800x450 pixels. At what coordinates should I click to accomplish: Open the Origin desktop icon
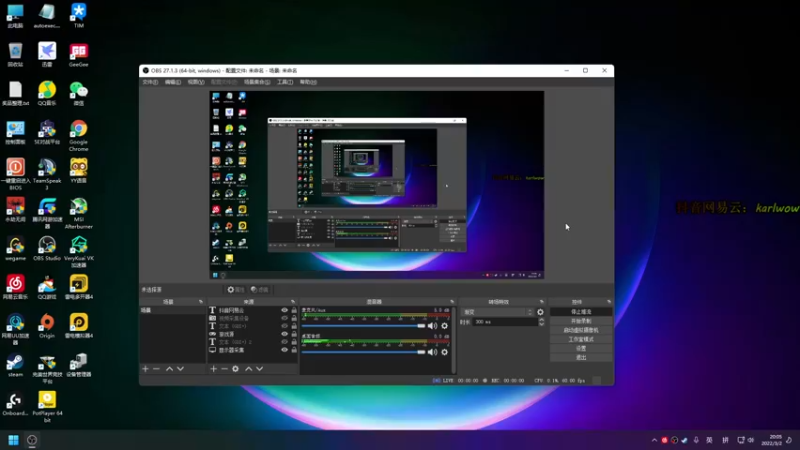pos(47,326)
